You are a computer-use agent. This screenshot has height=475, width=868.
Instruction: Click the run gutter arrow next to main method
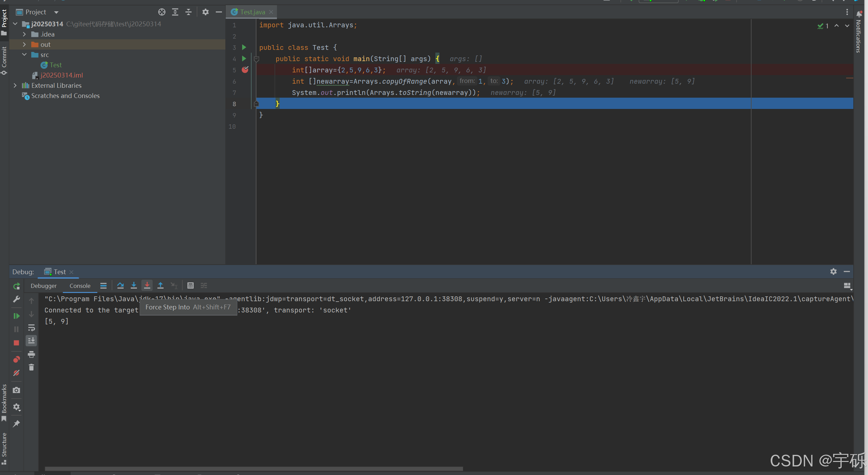point(244,59)
